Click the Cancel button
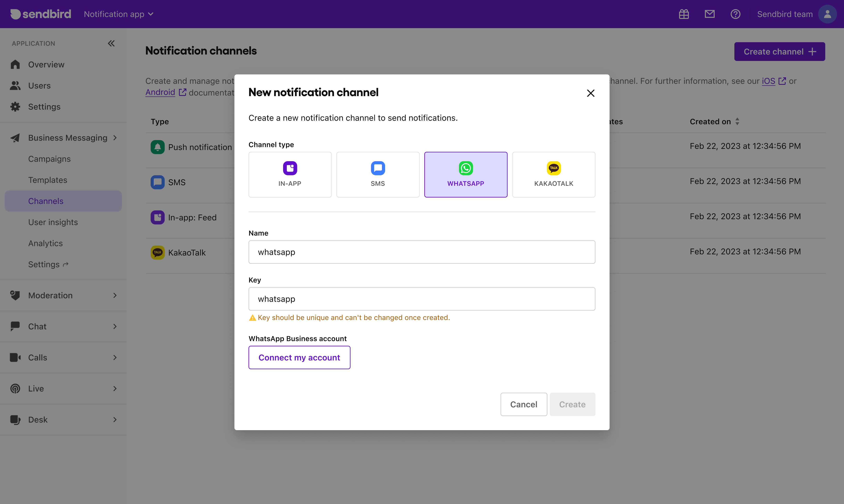This screenshot has height=504, width=844. point(524,404)
